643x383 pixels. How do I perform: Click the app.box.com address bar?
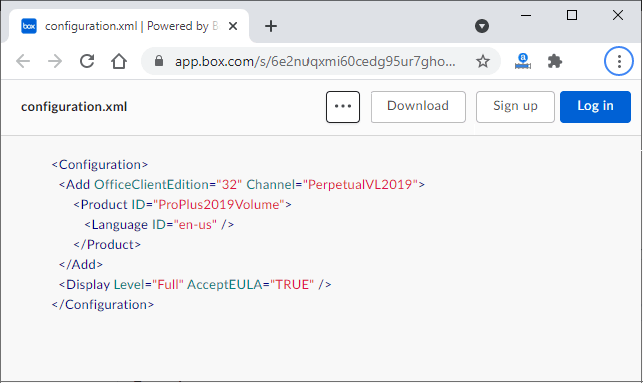315,62
